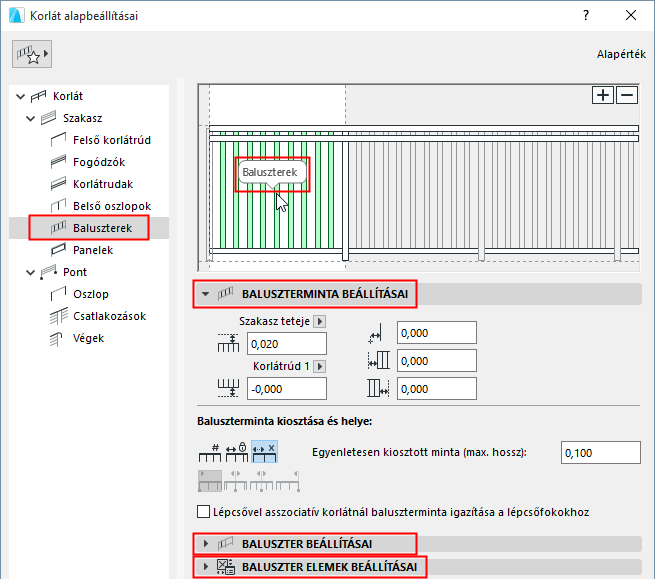Image resolution: width=655 pixels, height=579 pixels.
Task: Close the Korlát alapbeállításai dialog
Action: coord(631,15)
